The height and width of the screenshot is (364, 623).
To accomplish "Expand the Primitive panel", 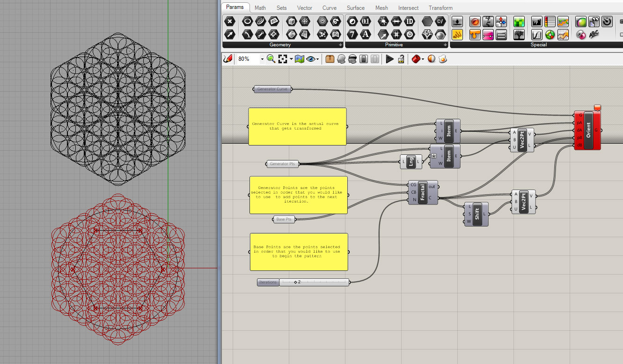I will 445,45.
